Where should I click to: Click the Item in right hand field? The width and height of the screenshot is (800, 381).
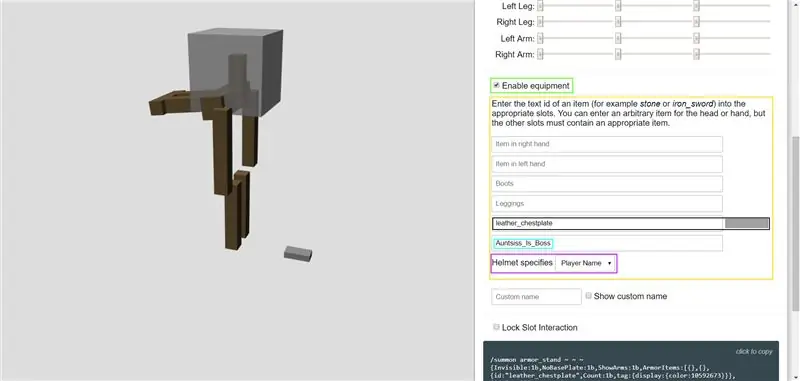(607, 144)
